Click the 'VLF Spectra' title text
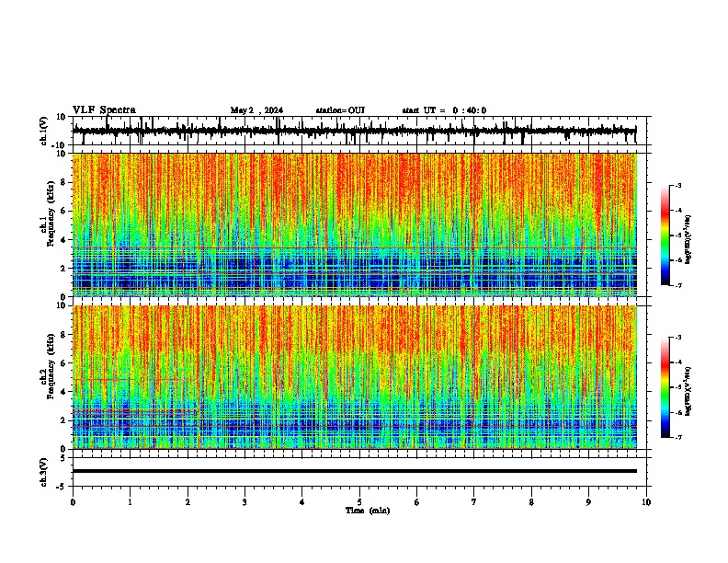 104,109
